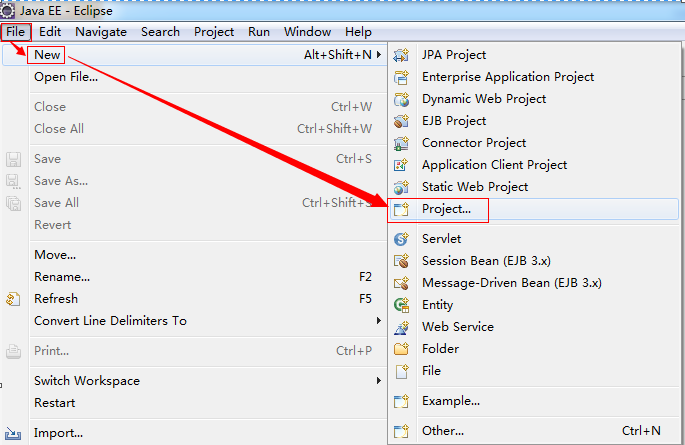
Task: Click the Example... wizard icon
Action: pos(401,401)
